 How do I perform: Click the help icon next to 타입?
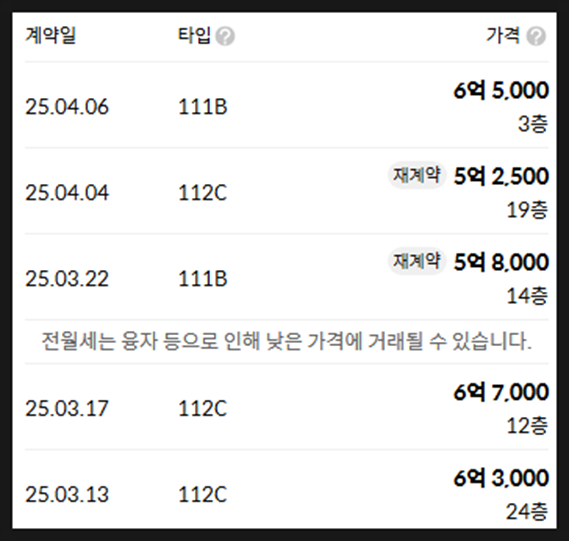click(x=225, y=36)
